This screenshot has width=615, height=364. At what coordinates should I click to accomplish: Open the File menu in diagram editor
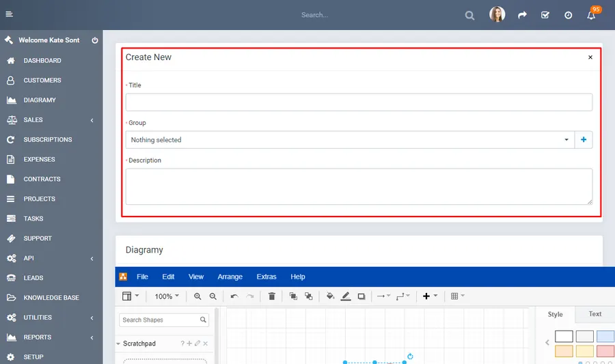coord(142,277)
